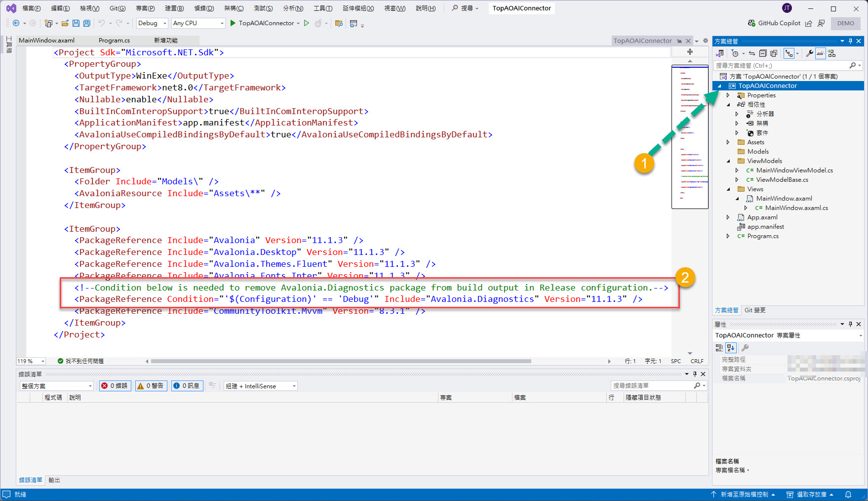This screenshot has width=868, height=501.
Task: Click the clear error list filter icon
Action: (x=212, y=385)
